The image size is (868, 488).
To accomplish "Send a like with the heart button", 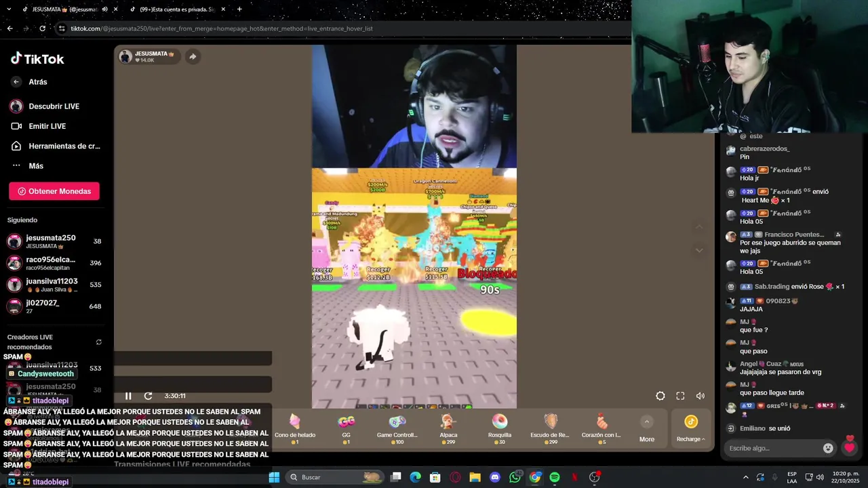I will (849, 447).
